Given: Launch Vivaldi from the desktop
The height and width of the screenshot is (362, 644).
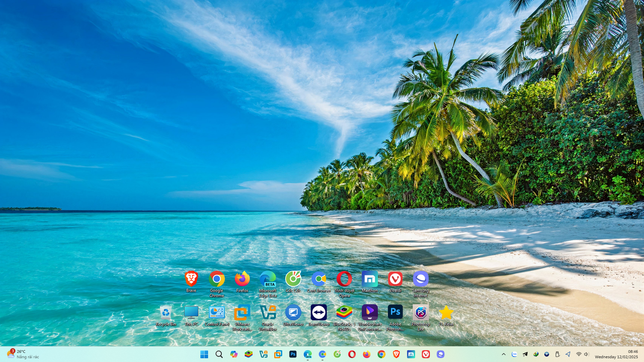Looking at the screenshot, I should coord(395,280).
